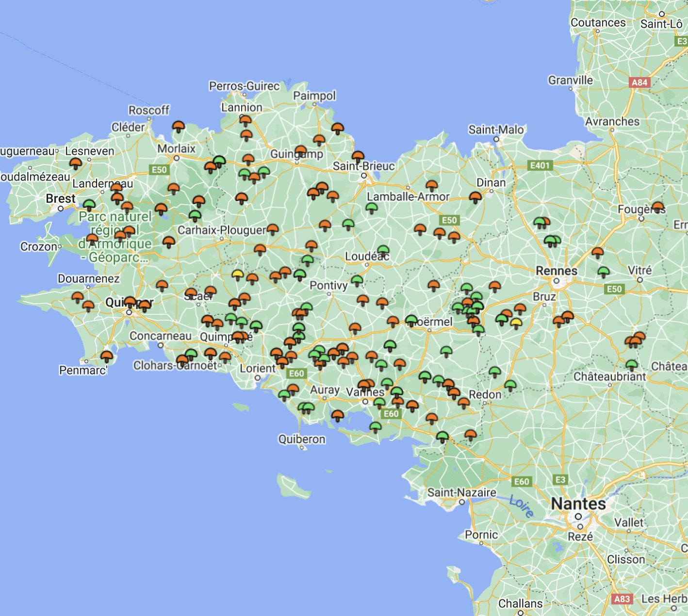Open green mushroom below Lamballe-Armor label
The image size is (688, 616).
[x=372, y=209]
